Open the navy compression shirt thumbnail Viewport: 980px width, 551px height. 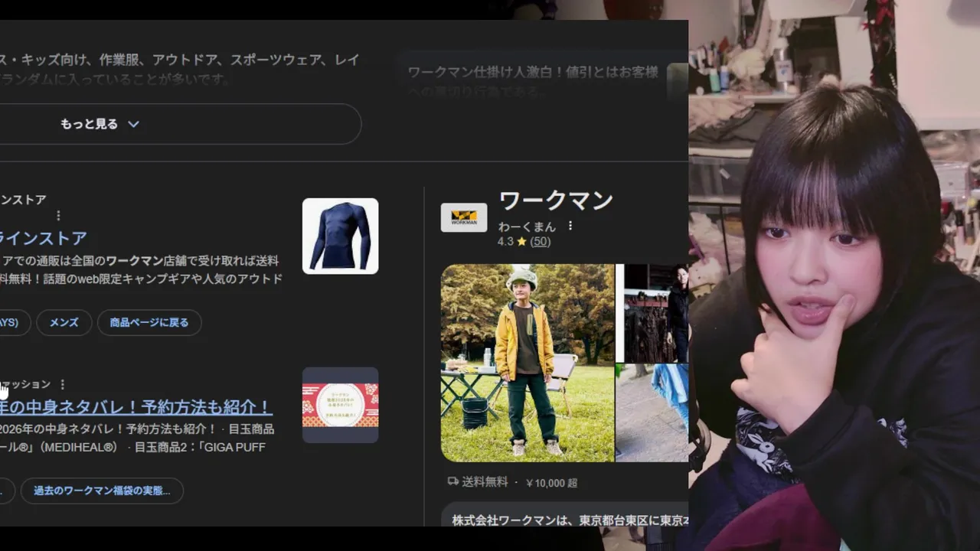point(340,236)
